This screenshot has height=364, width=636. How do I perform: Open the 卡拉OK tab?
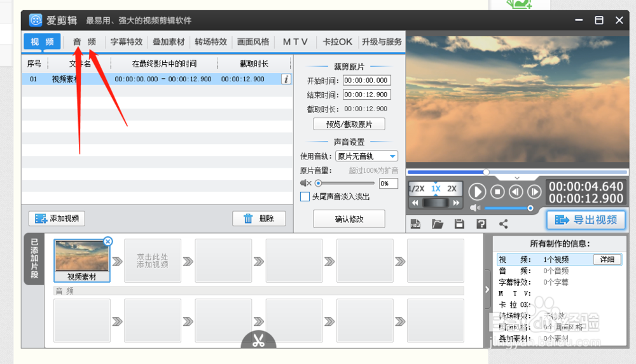337,42
